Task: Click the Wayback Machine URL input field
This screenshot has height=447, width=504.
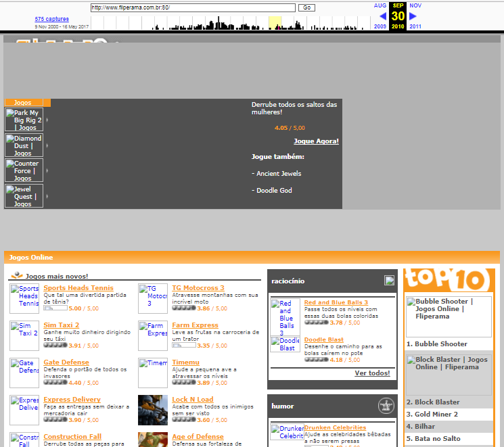Action: 193,7
